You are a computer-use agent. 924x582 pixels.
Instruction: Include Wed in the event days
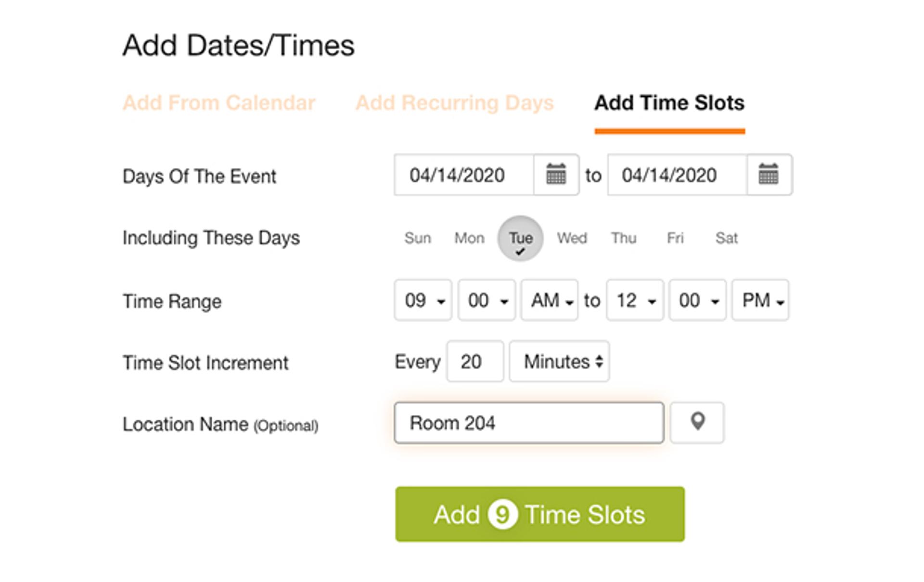[572, 238]
